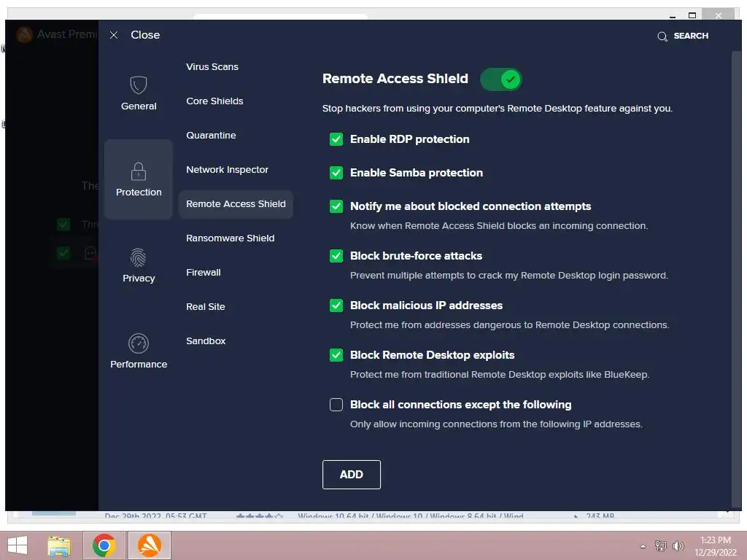Click the Remote Access Shield heading
The height and width of the screenshot is (560, 747).
(x=395, y=79)
